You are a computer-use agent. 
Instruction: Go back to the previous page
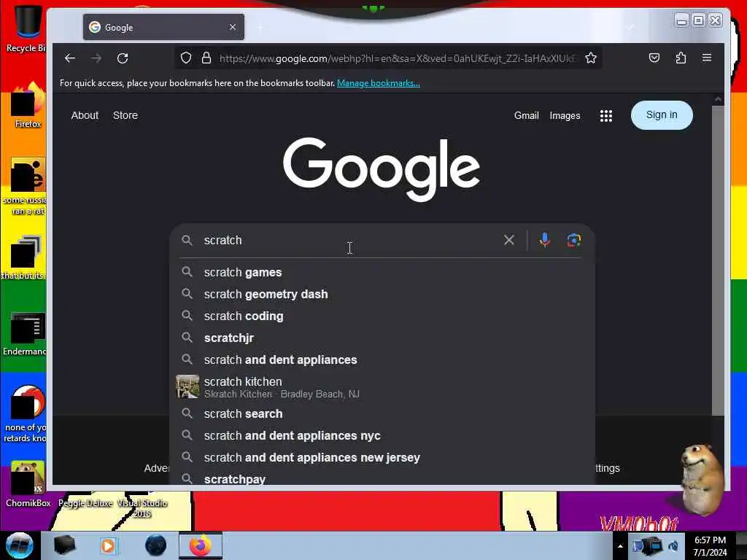click(x=70, y=58)
